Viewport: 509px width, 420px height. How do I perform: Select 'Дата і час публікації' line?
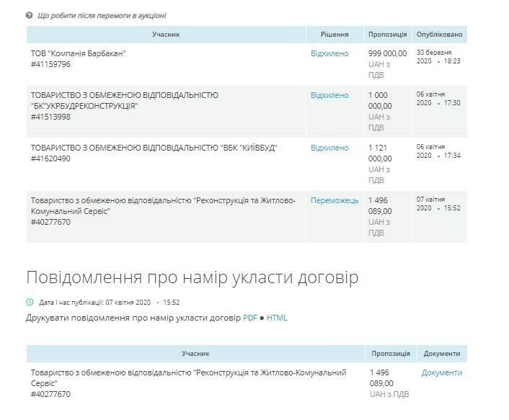[109, 303]
